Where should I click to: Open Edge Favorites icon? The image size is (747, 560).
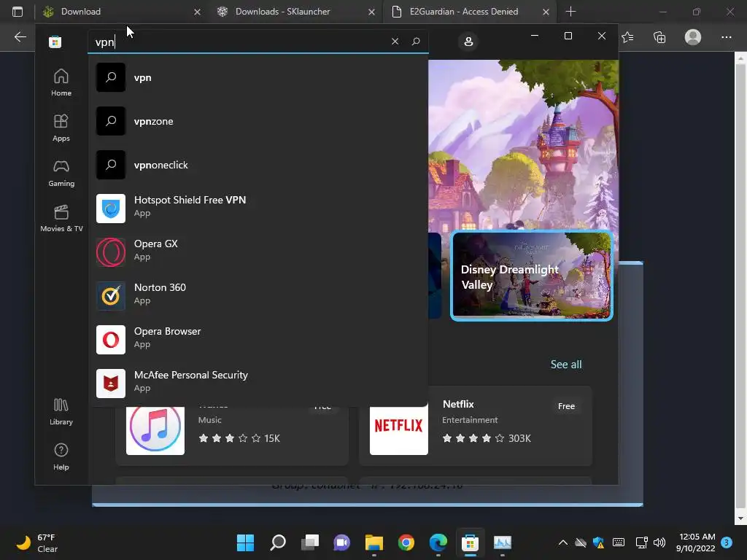[x=627, y=37]
